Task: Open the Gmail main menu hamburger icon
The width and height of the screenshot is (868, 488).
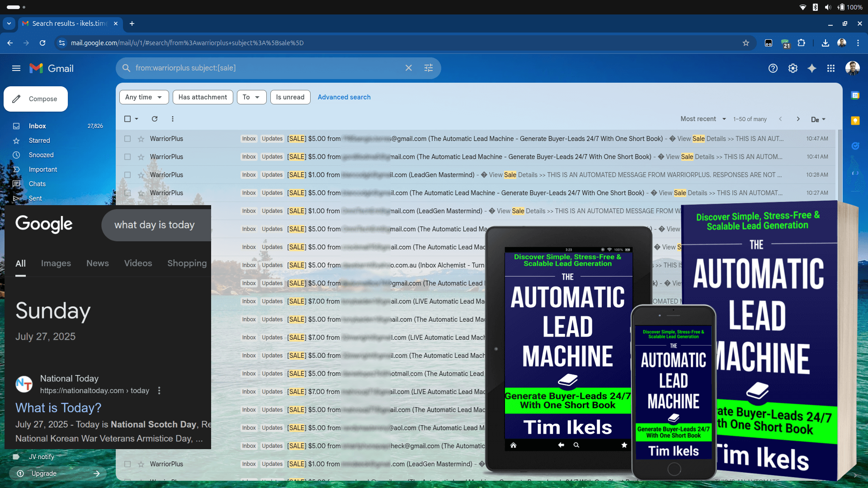Action: point(16,68)
